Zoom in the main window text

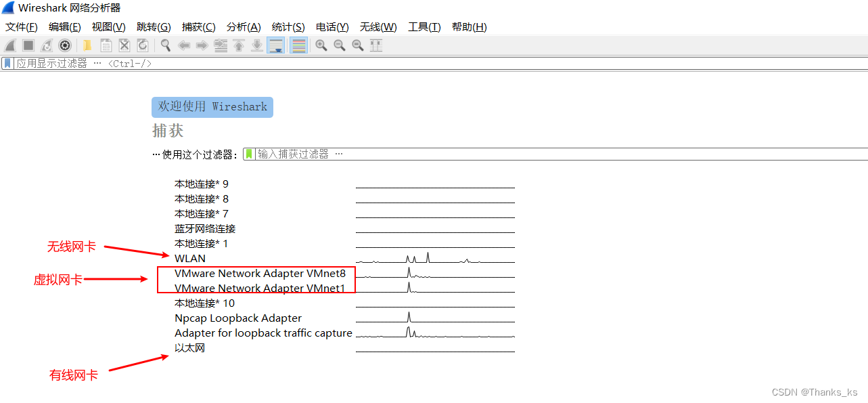[321, 45]
